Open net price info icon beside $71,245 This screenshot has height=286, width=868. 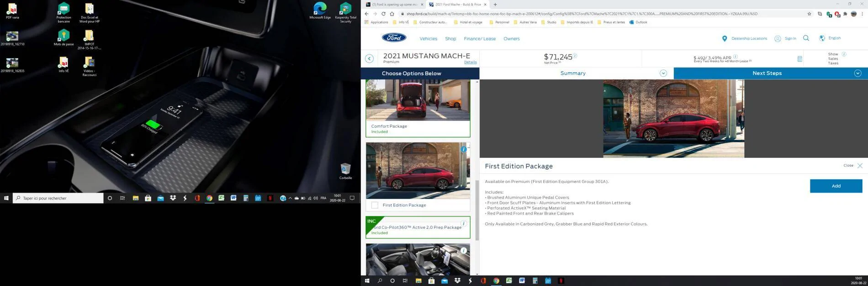[x=575, y=55]
